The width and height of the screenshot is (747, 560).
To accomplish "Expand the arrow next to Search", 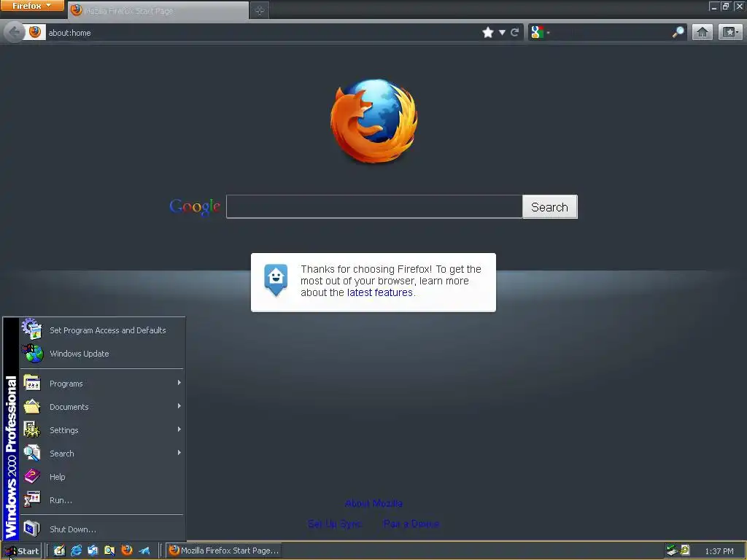I will click(179, 453).
